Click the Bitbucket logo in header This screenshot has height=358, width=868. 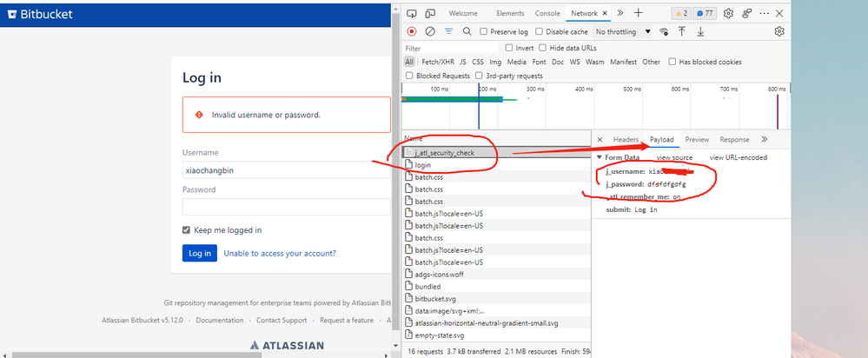point(41,15)
